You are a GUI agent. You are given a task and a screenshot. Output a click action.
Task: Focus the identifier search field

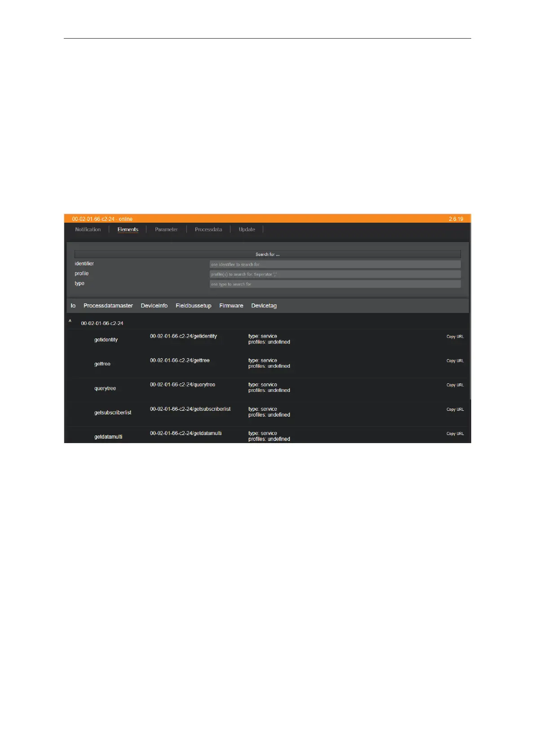(335, 264)
